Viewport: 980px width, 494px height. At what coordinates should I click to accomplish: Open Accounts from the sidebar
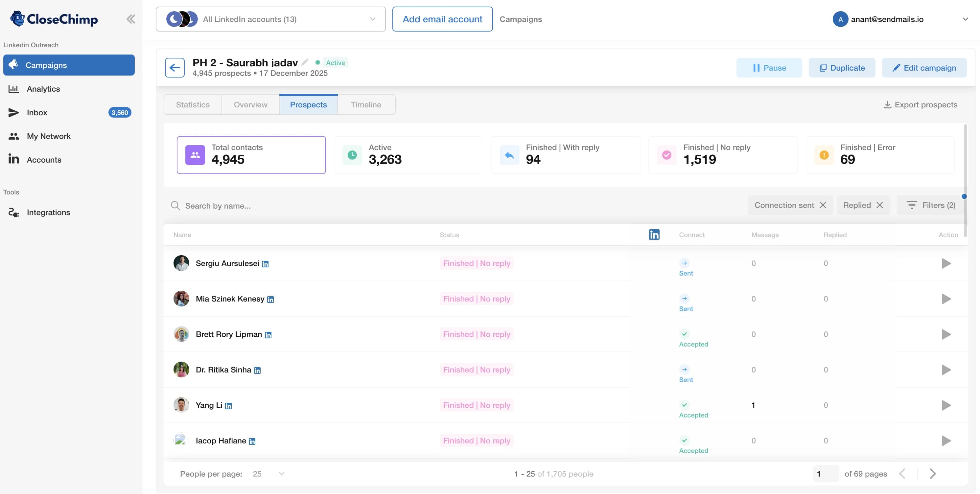coord(44,159)
